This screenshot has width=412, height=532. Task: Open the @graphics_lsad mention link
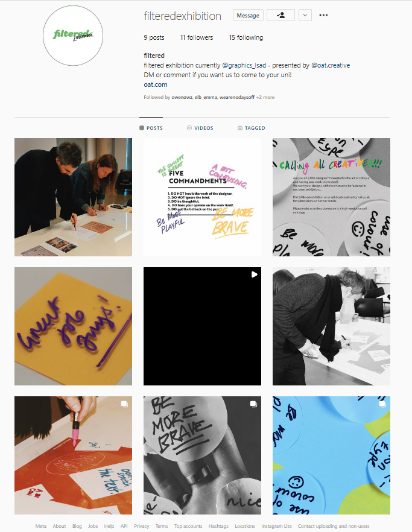[244, 65]
